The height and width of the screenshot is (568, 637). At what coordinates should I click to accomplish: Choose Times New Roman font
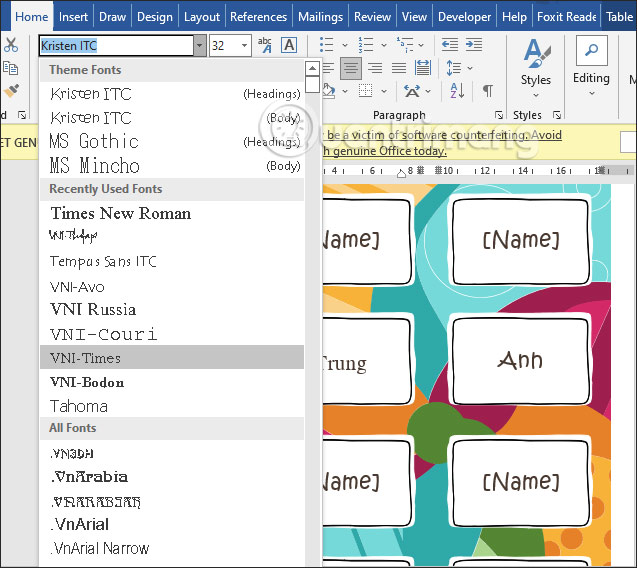pyautogui.click(x=172, y=213)
